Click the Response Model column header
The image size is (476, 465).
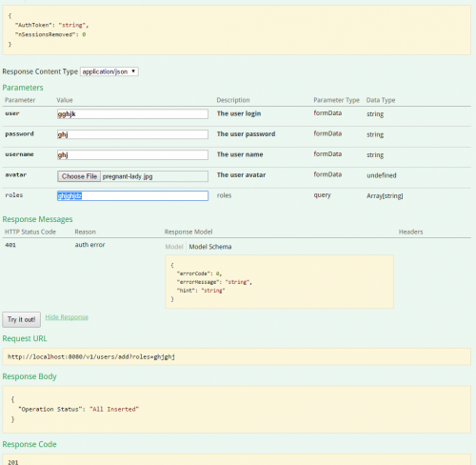(x=188, y=232)
